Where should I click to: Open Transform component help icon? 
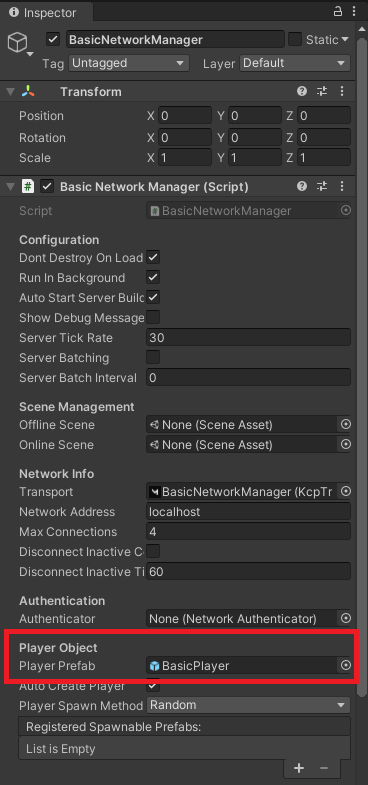(301, 91)
